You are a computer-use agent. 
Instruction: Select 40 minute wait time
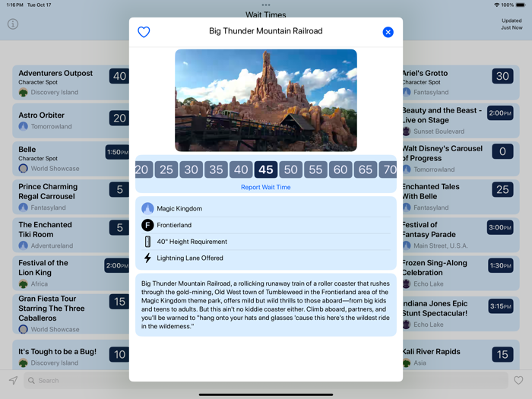pos(241,169)
